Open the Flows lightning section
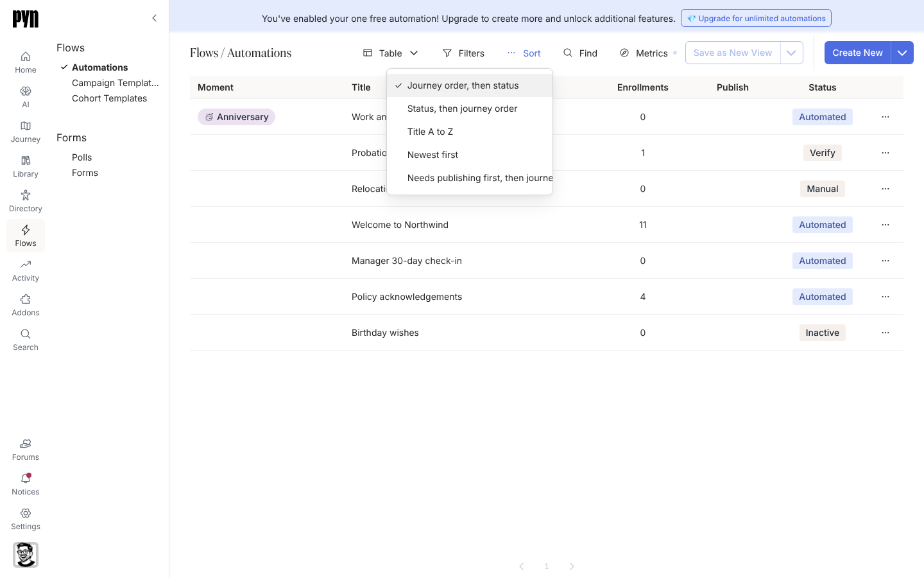This screenshot has height=578, width=924. pos(26,236)
